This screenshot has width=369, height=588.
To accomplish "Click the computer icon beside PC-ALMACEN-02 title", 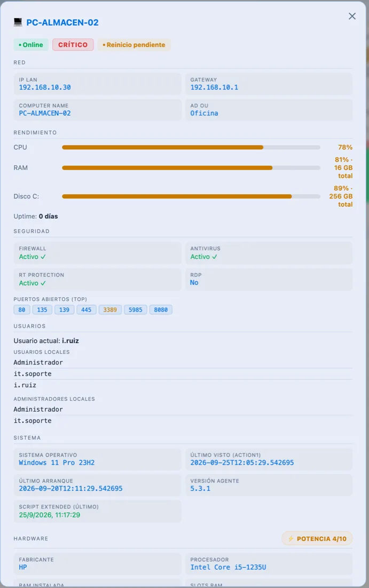I will pos(18,22).
